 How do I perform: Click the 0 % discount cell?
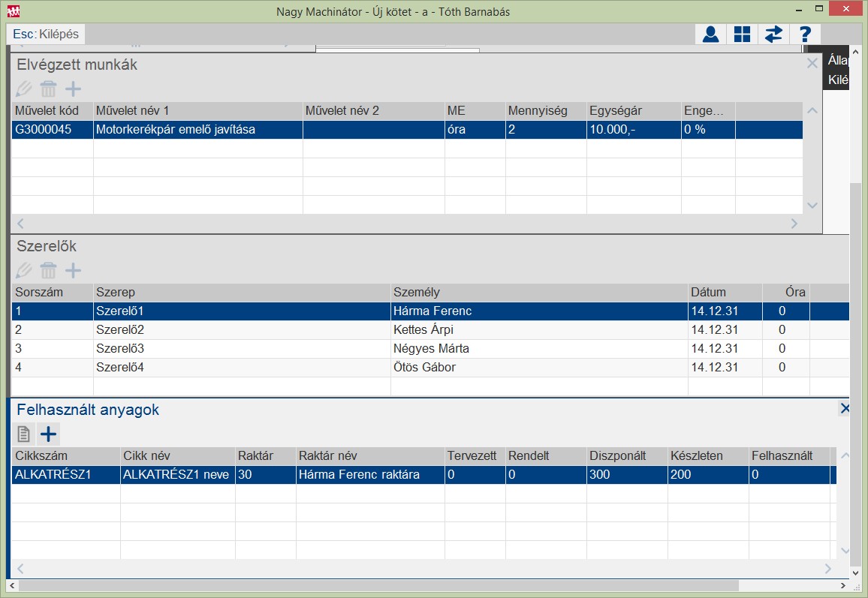[708, 130]
